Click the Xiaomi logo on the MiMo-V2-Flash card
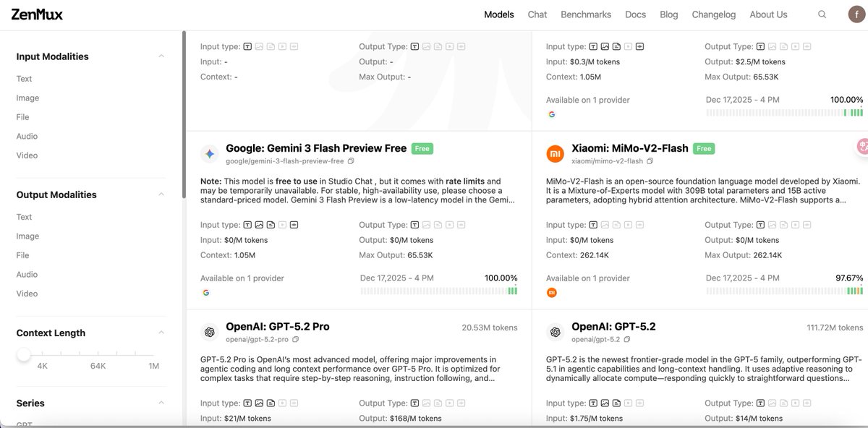This screenshot has width=868, height=428. (555, 153)
